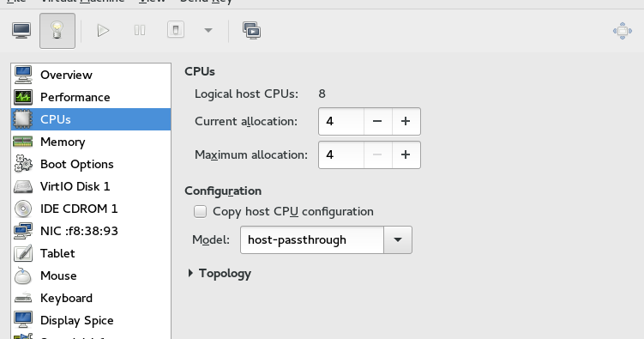Click the host-passthrough model text field
644x339 pixels.
(x=312, y=240)
